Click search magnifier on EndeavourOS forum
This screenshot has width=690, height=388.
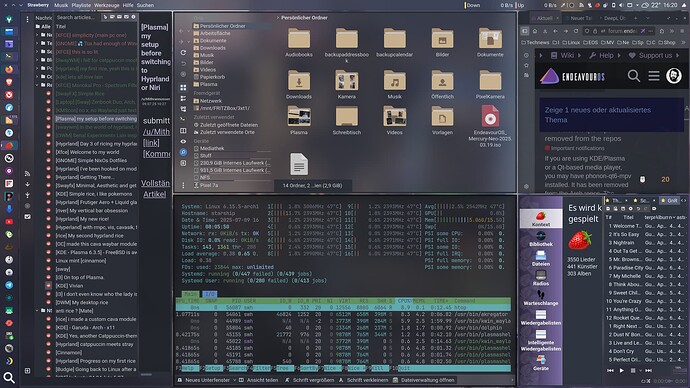click(x=634, y=76)
